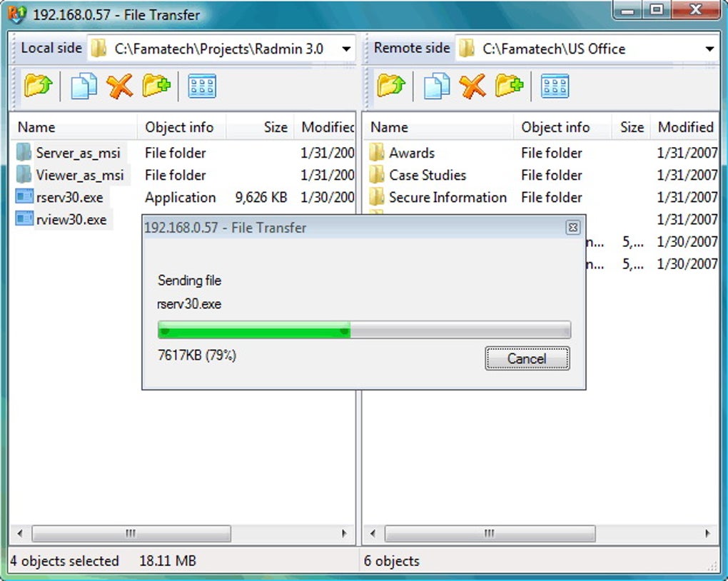Sort remote files by Name column
The image size is (728, 581).
[x=438, y=127]
